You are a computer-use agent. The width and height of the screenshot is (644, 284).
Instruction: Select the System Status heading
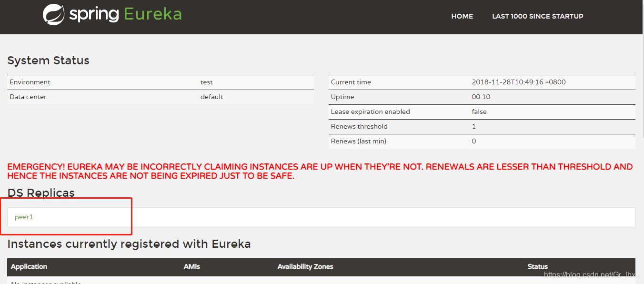coord(49,61)
